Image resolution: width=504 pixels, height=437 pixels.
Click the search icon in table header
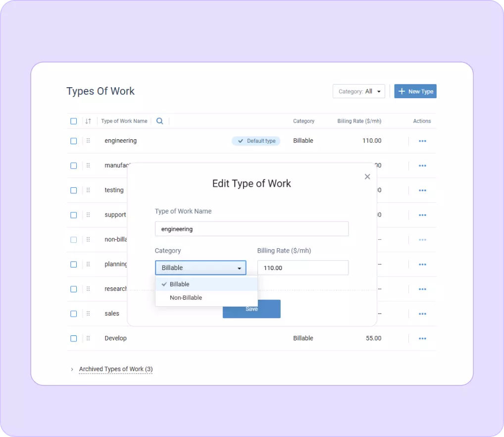click(x=159, y=121)
